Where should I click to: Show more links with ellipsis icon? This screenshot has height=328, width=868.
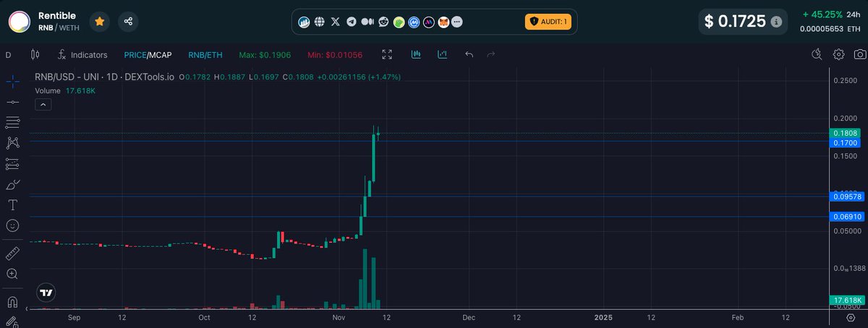(x=457, y=22)
